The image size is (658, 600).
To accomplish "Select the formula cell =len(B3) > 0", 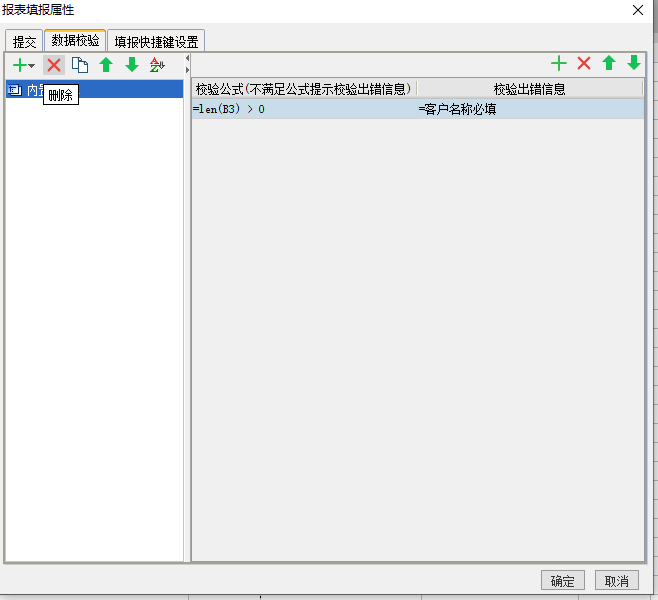I will [305, 109].
